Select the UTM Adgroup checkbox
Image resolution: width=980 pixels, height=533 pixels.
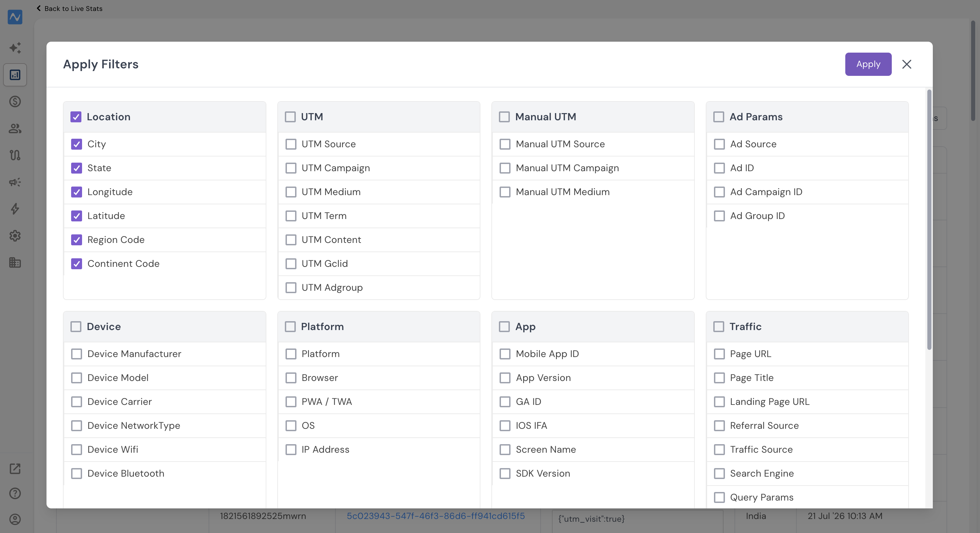point(291,288)
